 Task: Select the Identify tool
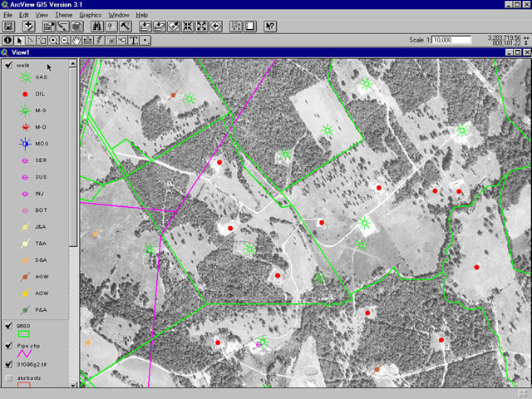[8, 40]
